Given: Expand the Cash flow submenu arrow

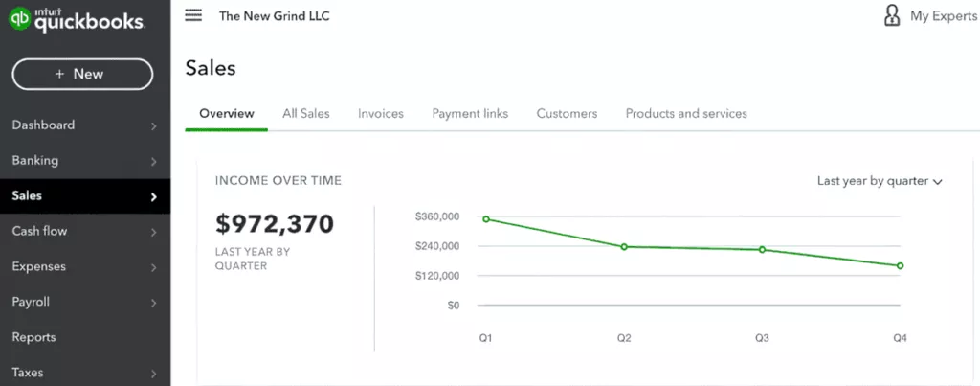Looking at the screenshot, I should pyautogui.click(x=153, y=233).
